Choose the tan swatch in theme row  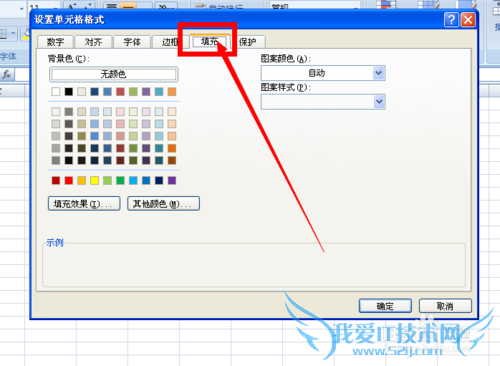82,91
